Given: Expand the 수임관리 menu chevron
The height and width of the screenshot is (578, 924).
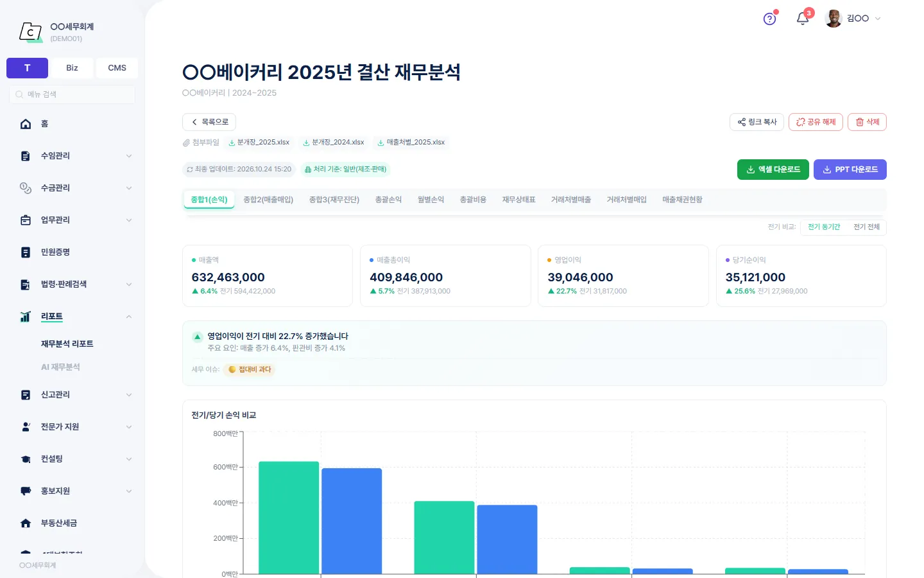Looking at the screenshot, I should pyautogui.click(x=129, y=156).
